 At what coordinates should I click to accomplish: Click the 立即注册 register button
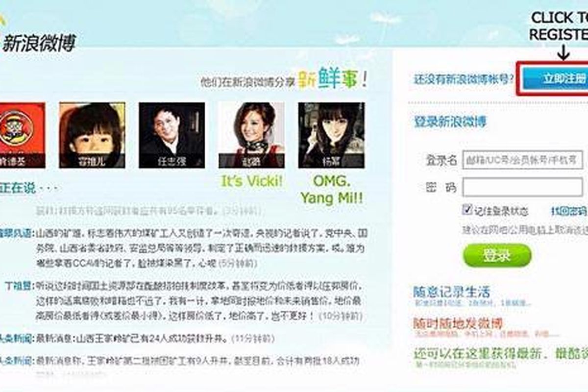click(x=554, y=79)
